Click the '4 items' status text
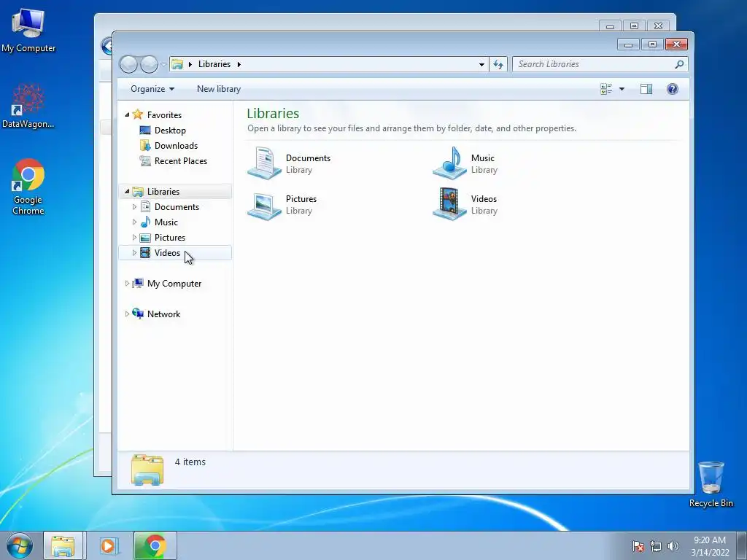Viewport: 747px width, 560px height. point(190,462)
